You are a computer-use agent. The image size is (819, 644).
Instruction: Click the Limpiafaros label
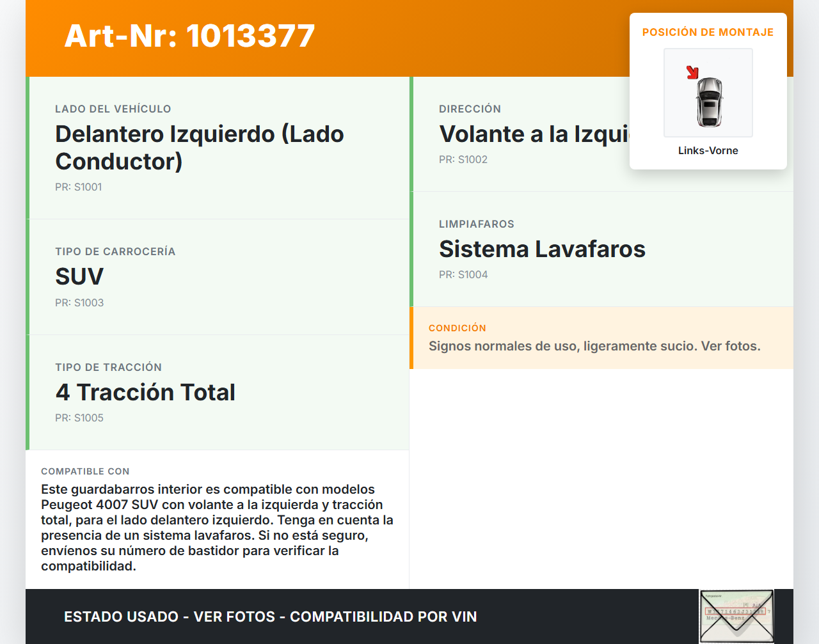[476, 224]
